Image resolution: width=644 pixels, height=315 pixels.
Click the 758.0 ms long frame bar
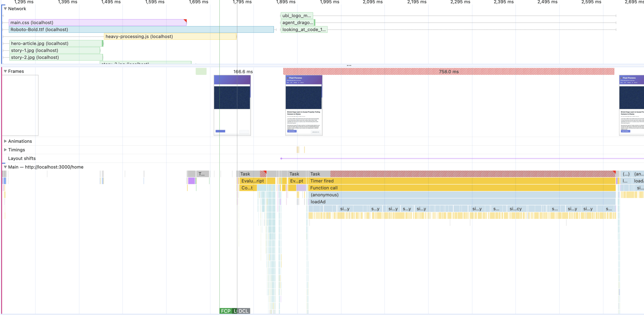tap(448, 72)
